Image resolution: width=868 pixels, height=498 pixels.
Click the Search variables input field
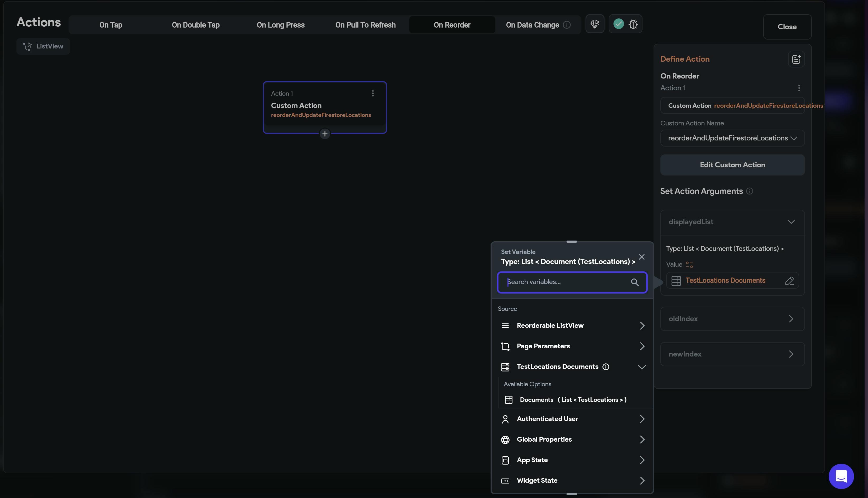pyautogui.click(x=567, y=282)
